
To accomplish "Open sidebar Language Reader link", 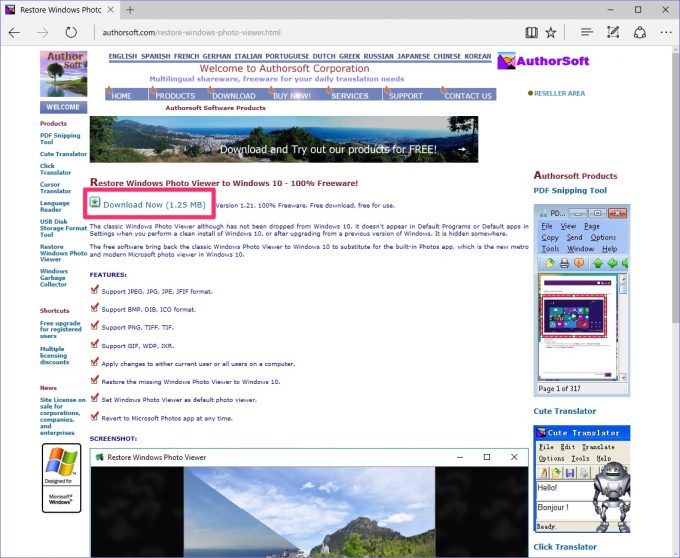I will [55, 206].
